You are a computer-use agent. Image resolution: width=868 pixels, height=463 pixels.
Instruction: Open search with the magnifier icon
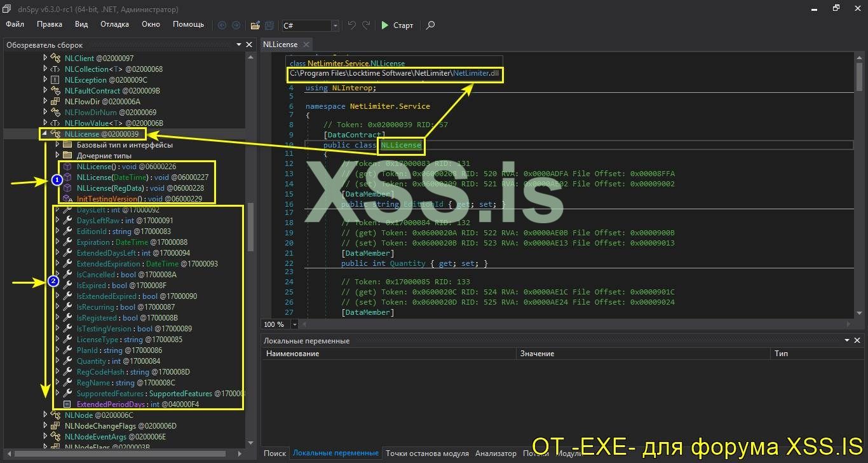(430, 25)
